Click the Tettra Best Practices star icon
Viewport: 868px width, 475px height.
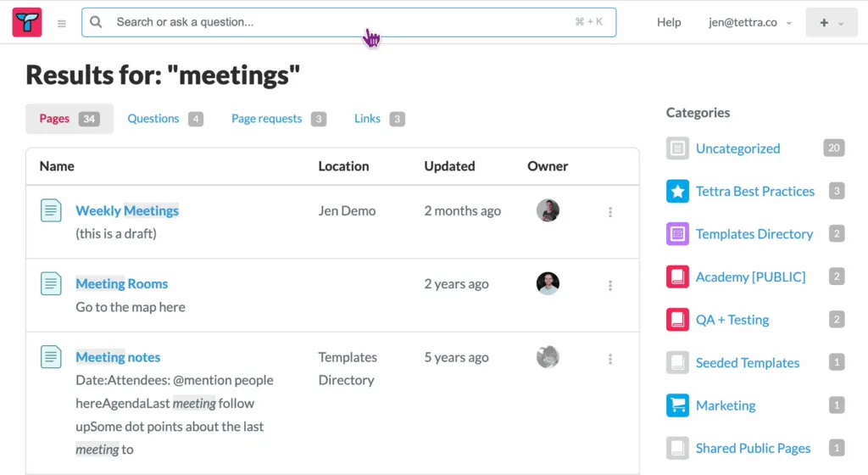coord(677,191)
